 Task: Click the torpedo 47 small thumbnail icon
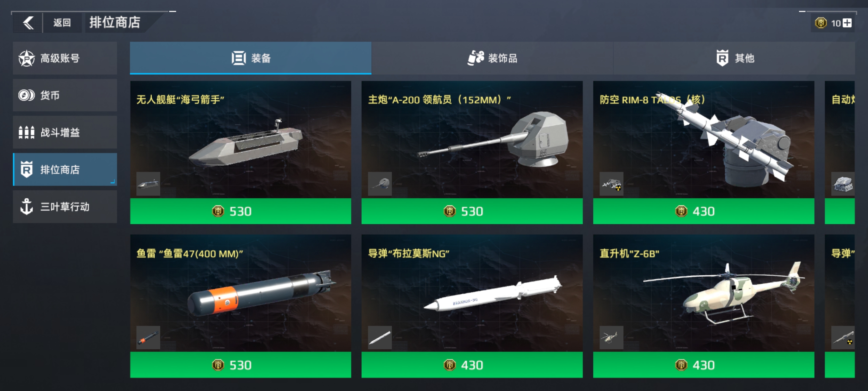148,338
